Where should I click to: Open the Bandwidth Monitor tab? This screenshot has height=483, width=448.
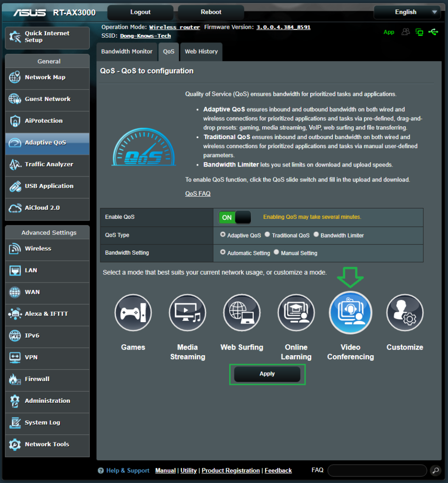(126, 52)
